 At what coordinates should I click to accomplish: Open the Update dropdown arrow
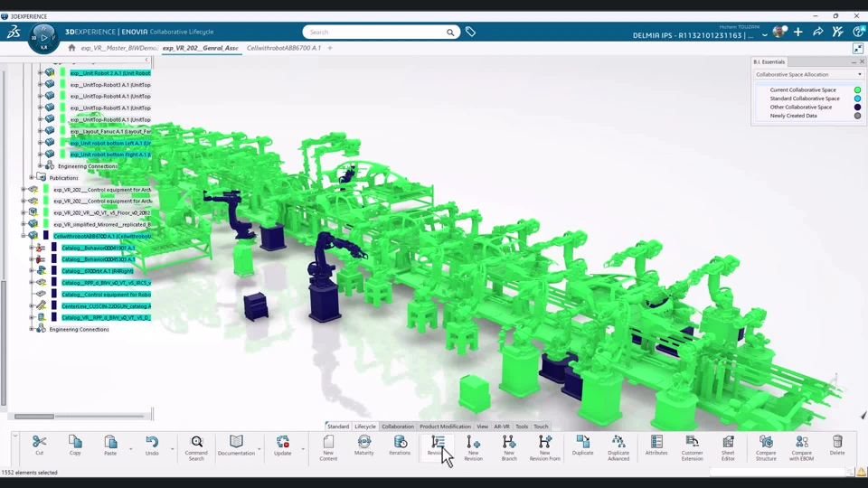click(303, 449)
